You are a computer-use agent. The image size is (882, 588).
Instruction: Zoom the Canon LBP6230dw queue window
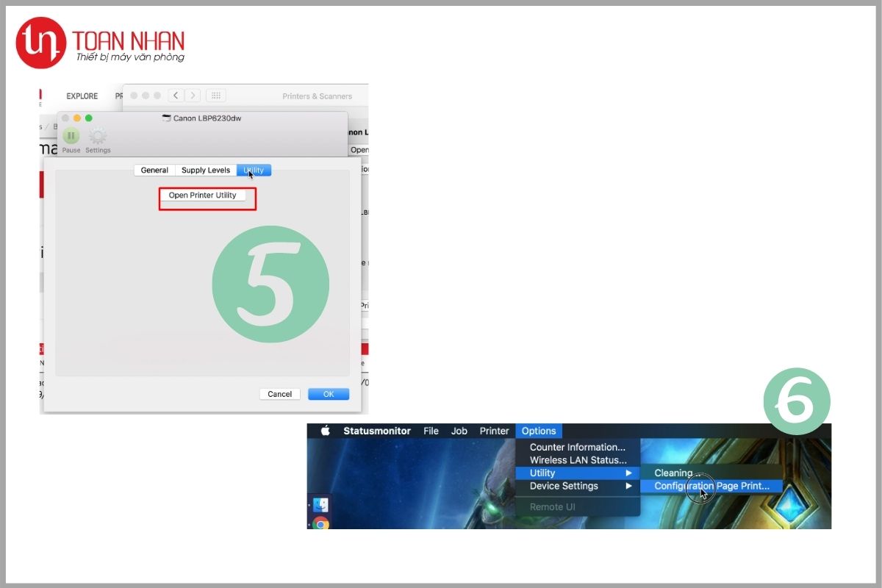(x=89, y=118)
